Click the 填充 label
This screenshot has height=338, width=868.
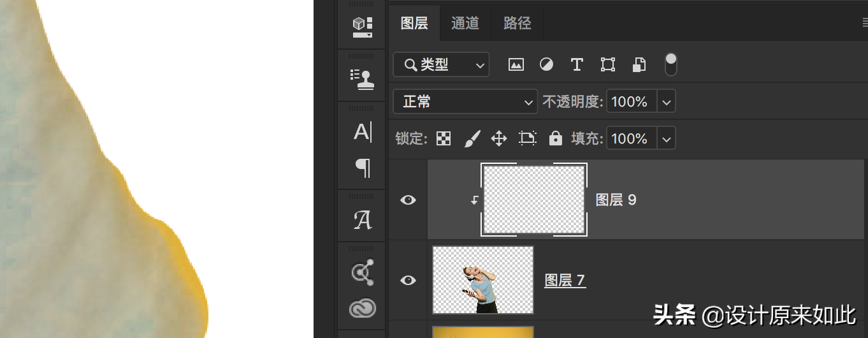pyautogui.click(x=587, y=138)
